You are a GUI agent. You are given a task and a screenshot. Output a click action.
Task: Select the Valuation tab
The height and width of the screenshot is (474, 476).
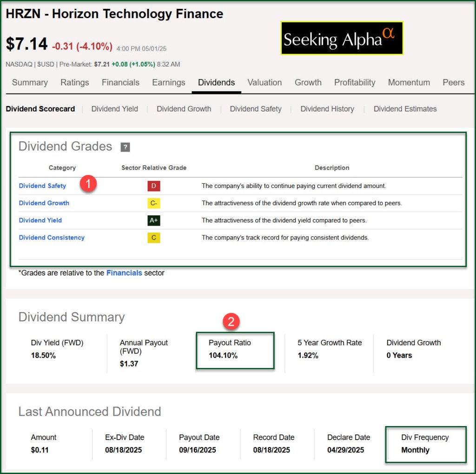coord(264,82)
